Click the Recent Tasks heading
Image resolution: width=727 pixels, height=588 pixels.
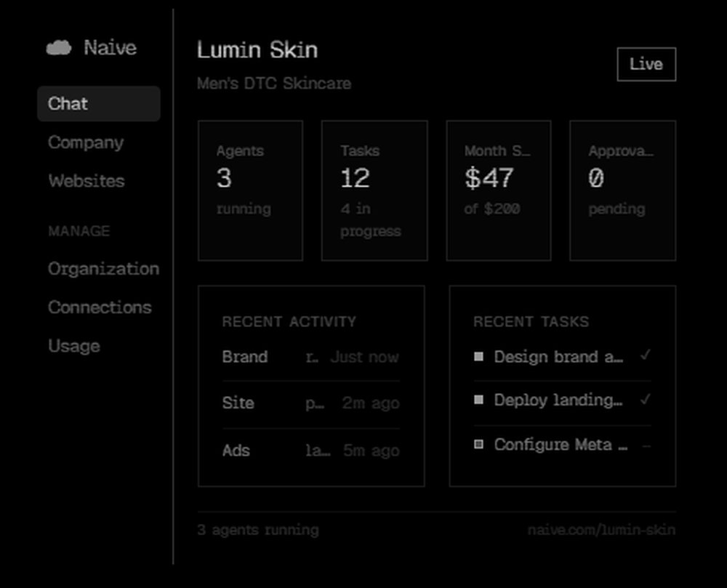[531, 321]
